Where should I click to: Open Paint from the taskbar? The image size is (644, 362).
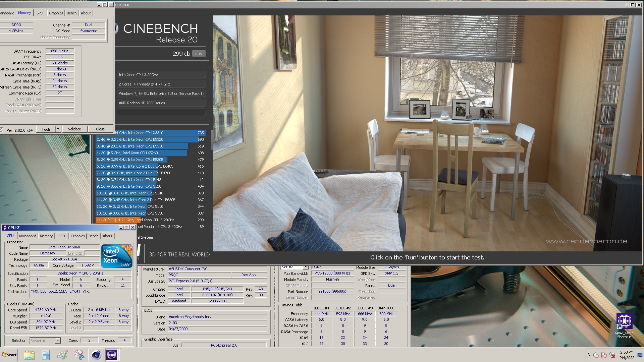(62, 355)
